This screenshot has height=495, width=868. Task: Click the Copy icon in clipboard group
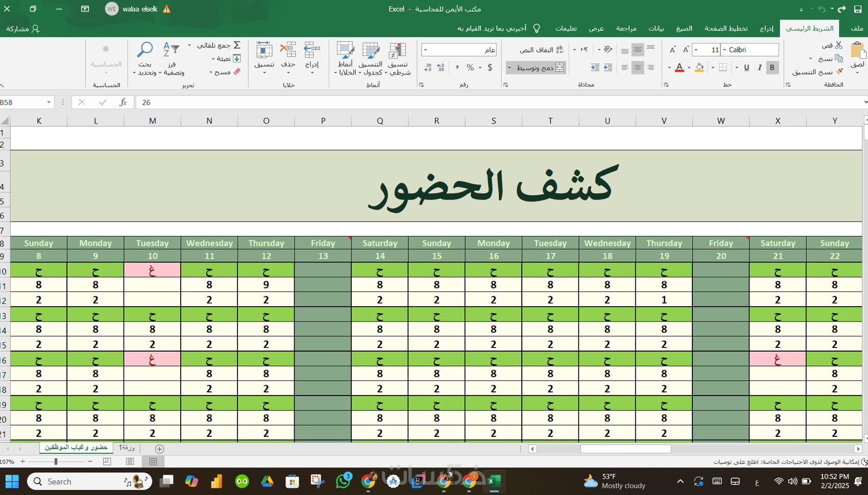point(838,59)
